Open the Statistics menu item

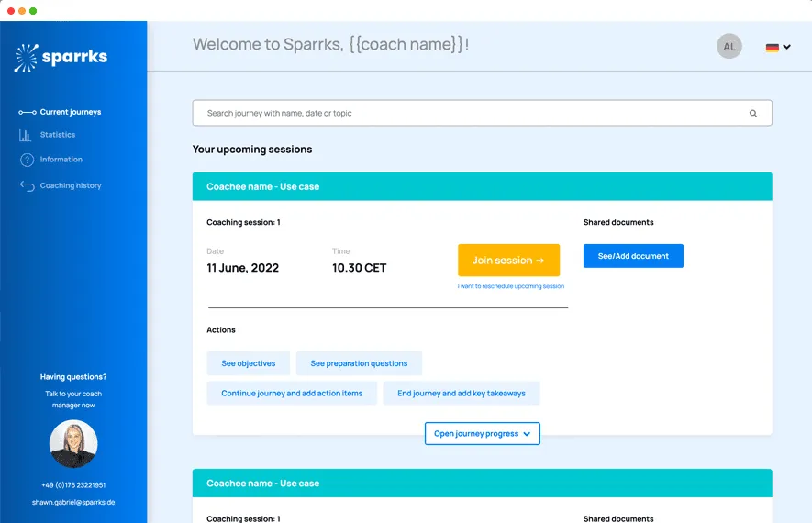[58, 135]
